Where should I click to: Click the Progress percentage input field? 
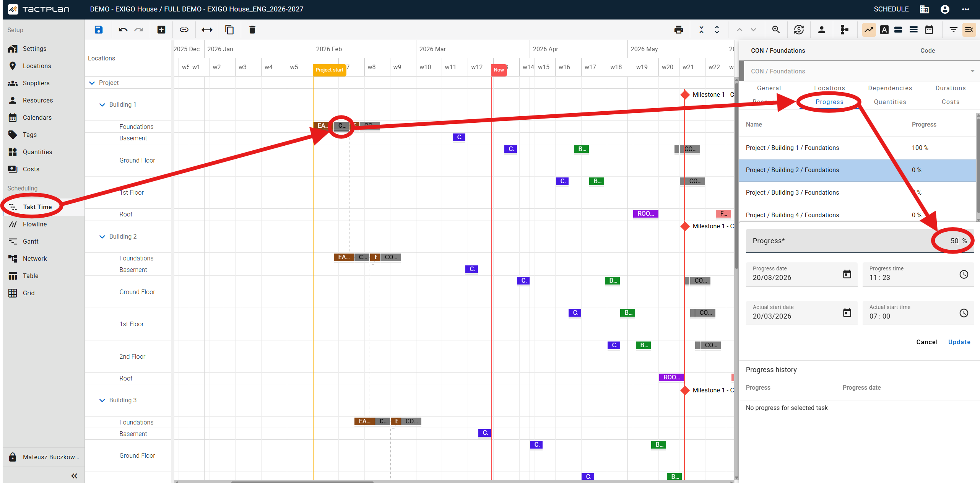point(860,241)
